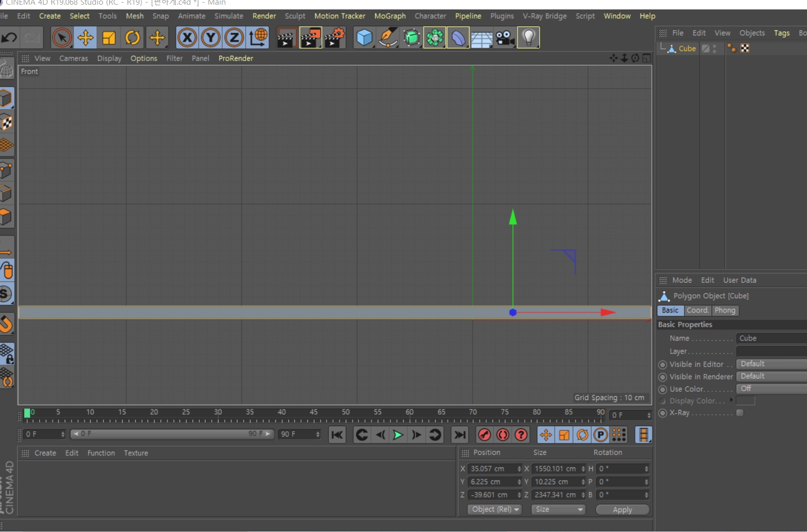Click the Light object icon

tap(528, 38)
